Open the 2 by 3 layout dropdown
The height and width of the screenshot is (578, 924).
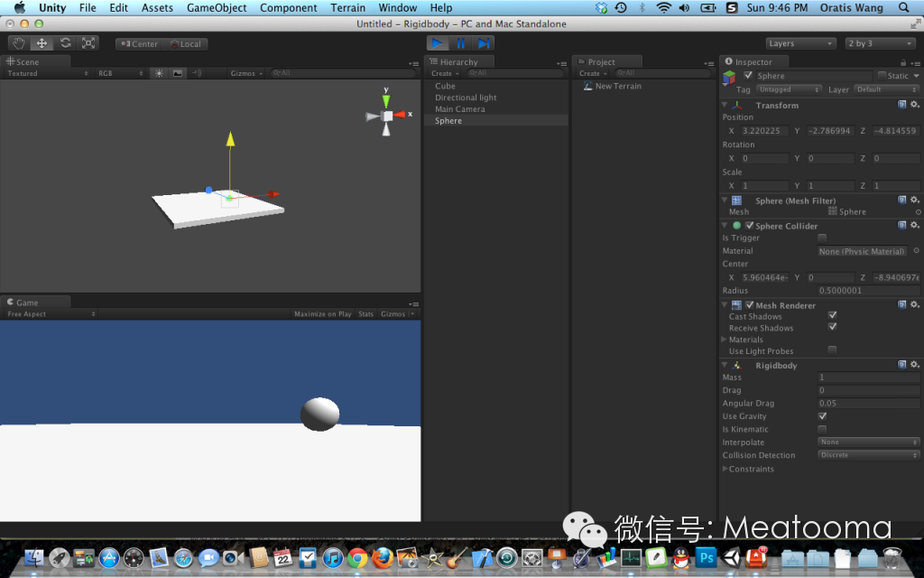click(881, 43)
